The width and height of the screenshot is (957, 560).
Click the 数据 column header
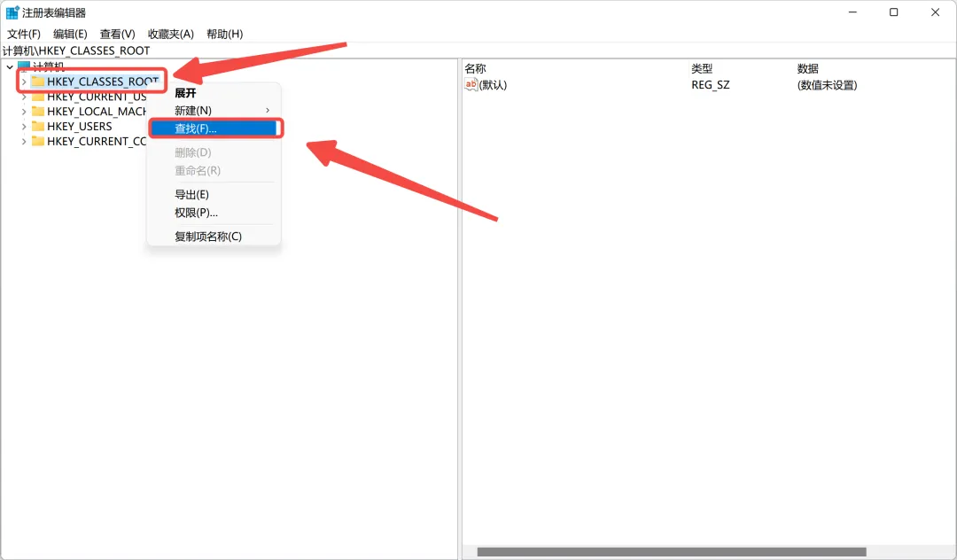807,69
